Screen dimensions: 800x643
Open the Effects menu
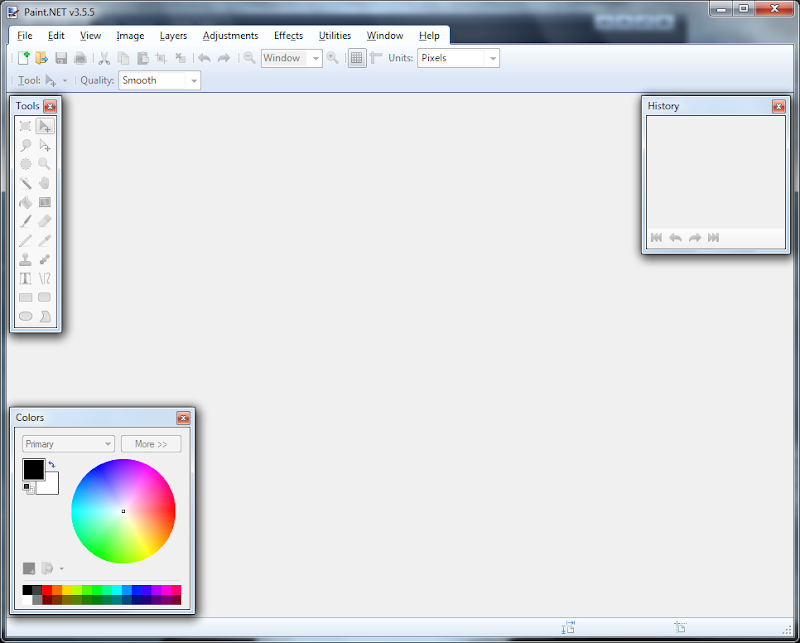pyautogui.click(x=288, y=35)
